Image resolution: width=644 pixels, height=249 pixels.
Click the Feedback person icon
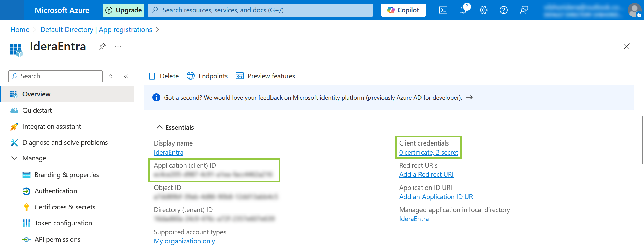524,10
